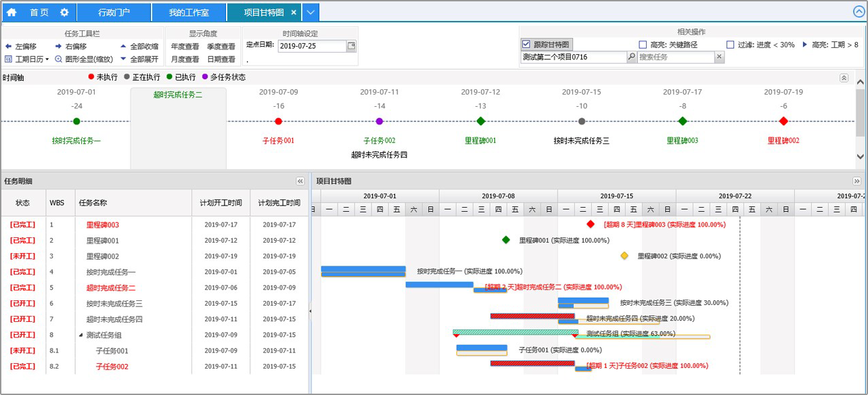Collapse the 测试任务组 tree node

(81, 335)
